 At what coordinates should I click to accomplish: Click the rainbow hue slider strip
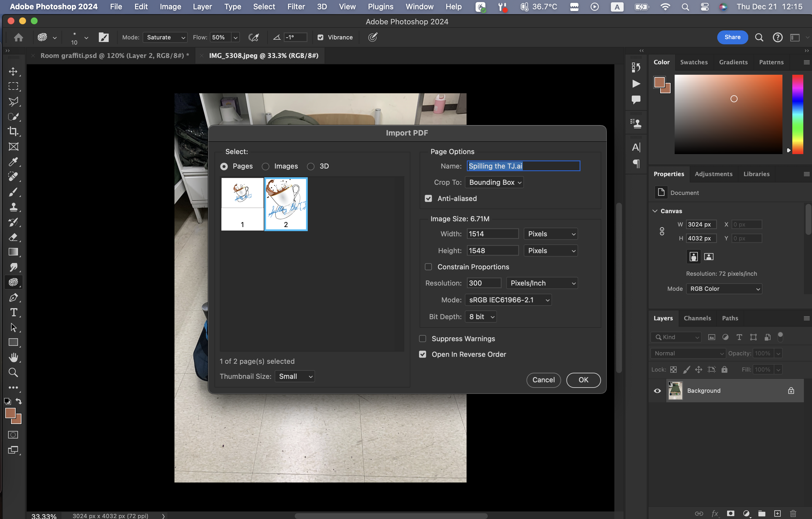(x=797, y=115)
